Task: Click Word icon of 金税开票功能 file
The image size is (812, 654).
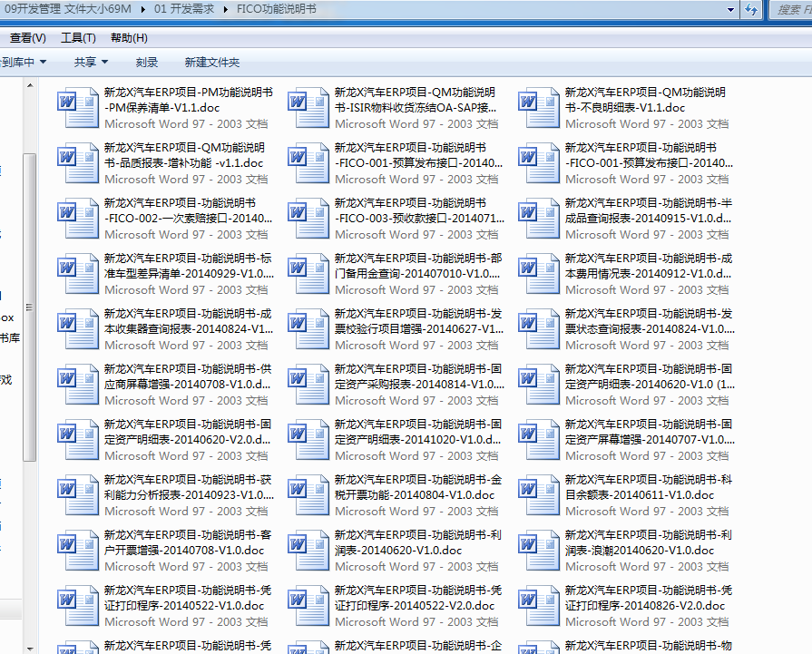Action: (x=308, y=495)
